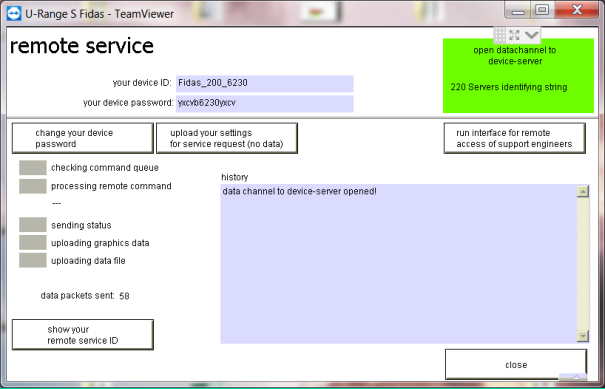The width and height of the screenshot is (605, 389).
Task: Close the TeamViewer window with X
Action: pyautogui.click(x=577, y=10)
